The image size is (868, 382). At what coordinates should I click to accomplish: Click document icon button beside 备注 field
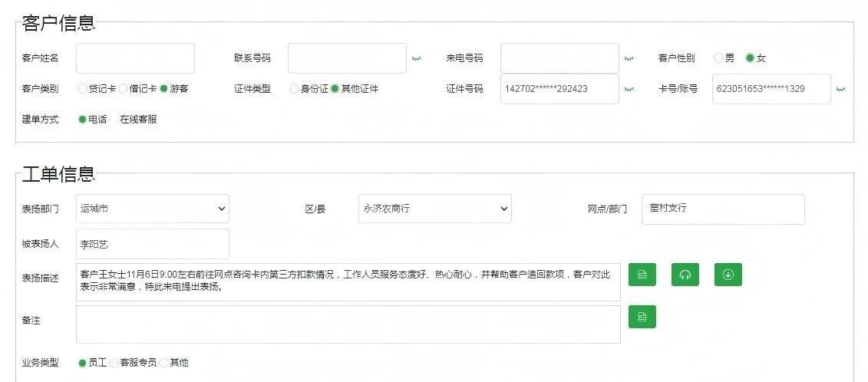(642, 316)
